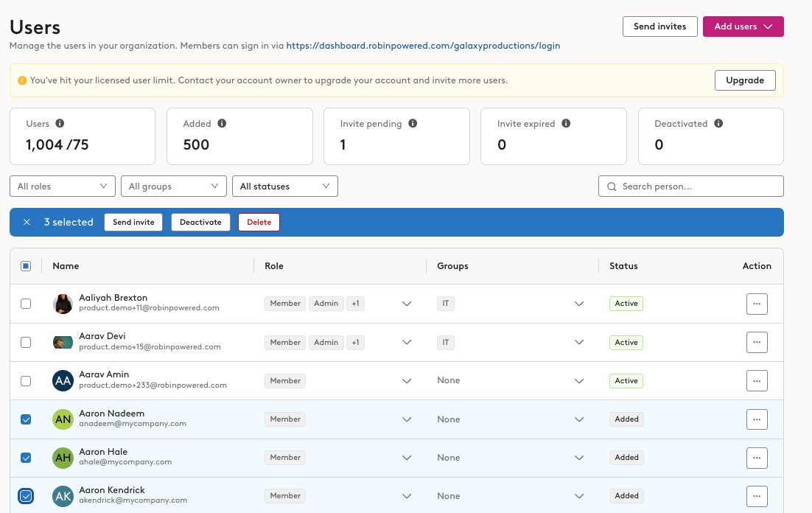The height and width of the screenshot is (513, 812).
Task: Click the Name column header
Action: (x=66, y=266)
